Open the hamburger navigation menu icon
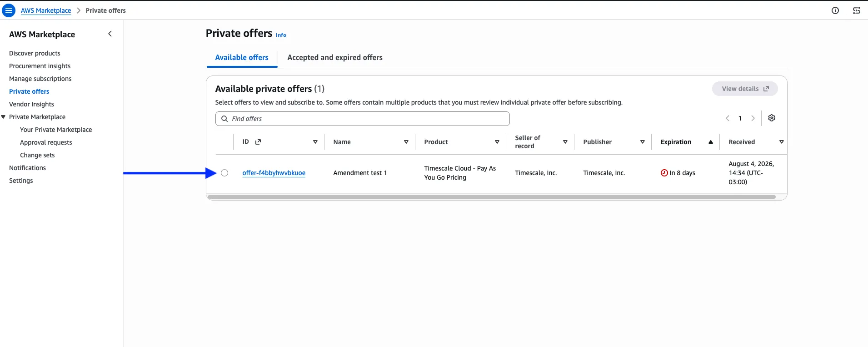 coord(8,10)
